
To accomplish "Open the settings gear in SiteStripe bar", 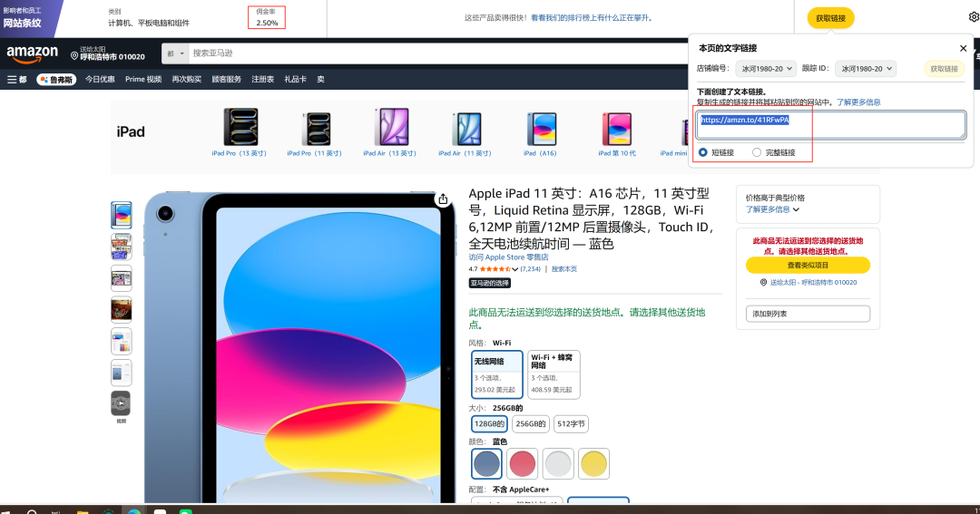I will click(x=973, y=17).
